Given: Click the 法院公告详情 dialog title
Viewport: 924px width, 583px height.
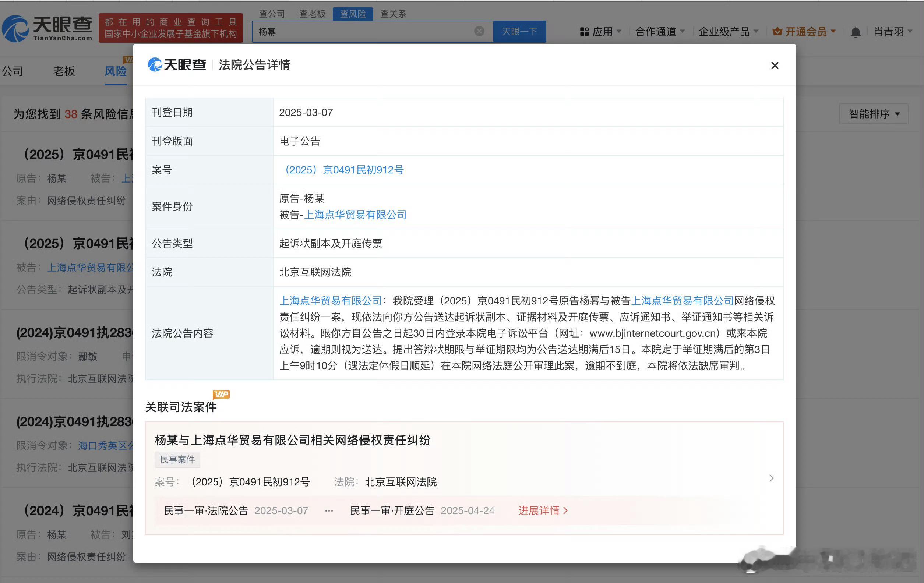Looking at the screenshot, I should [254, 64].
